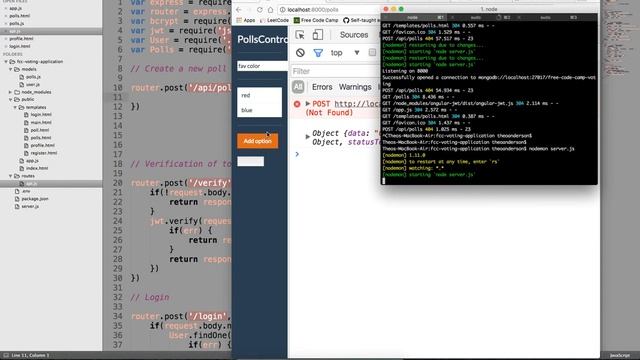Image resolution: width=640 pixels, height=360 pixels.
Task: Filter console to Warnings only
Action: pyautogui.click(x=355, y=87)
